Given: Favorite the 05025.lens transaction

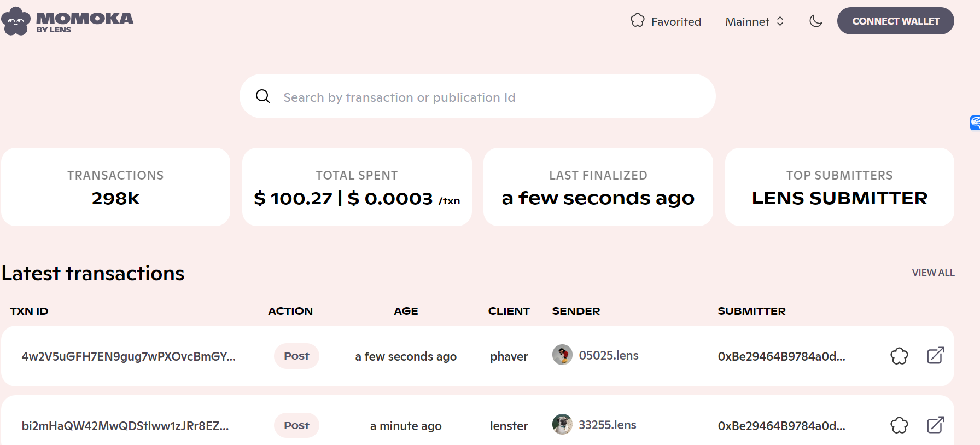Looking at the screenshot, I should coord(899,356).
